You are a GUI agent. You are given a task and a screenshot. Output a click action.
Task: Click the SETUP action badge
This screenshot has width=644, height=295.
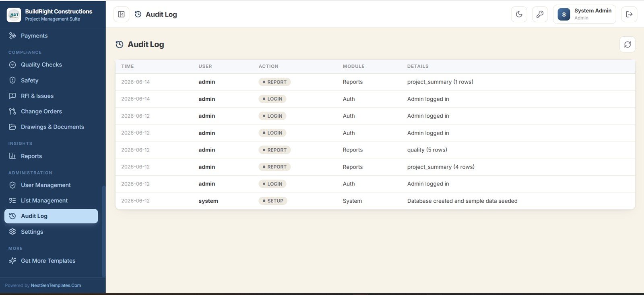click(273, 201)
